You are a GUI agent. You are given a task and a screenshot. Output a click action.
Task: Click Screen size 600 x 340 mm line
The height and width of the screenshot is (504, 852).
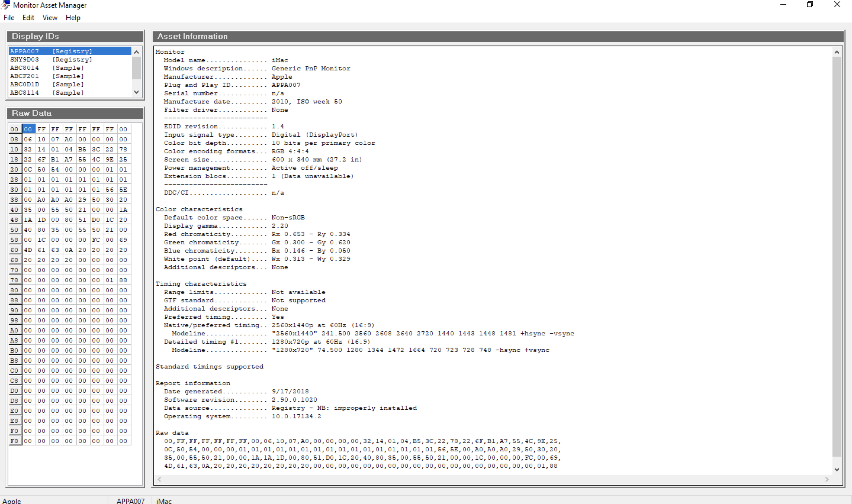coord(263,160)
